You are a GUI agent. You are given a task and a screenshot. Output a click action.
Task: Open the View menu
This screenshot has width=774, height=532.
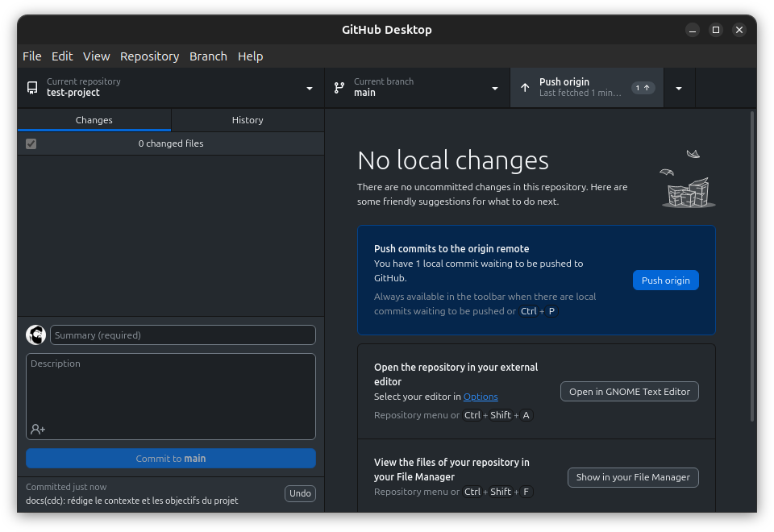click(96, 56)
